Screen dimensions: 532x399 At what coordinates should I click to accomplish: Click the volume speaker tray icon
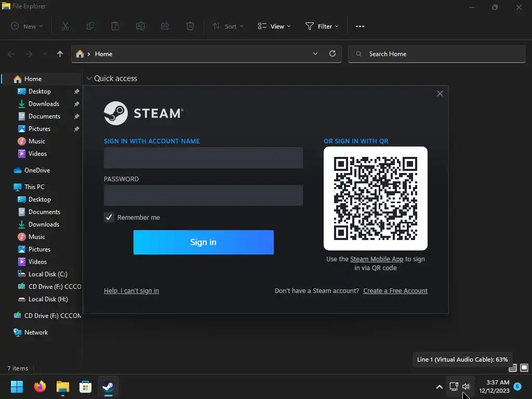pyautogui.click(x=466, y=387)
